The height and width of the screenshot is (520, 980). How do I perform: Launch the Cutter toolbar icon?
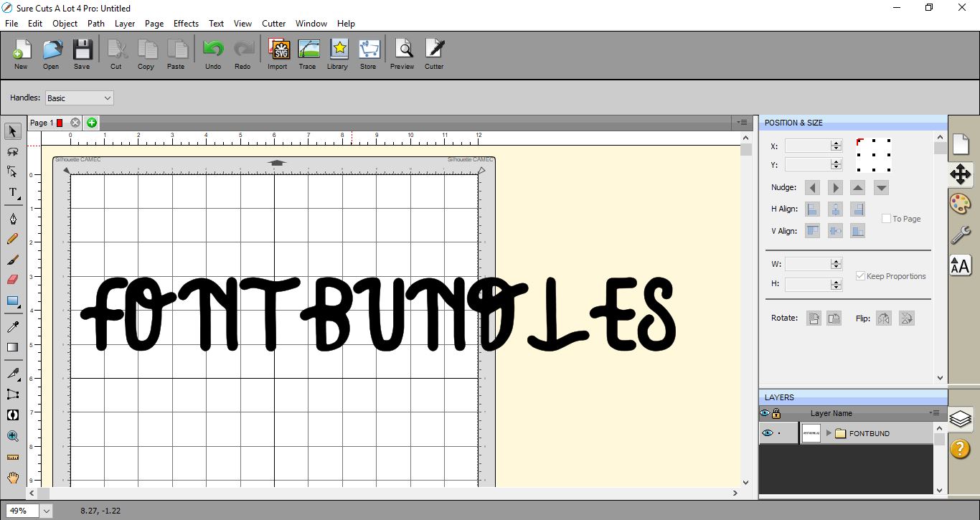(x=434, y=55)
